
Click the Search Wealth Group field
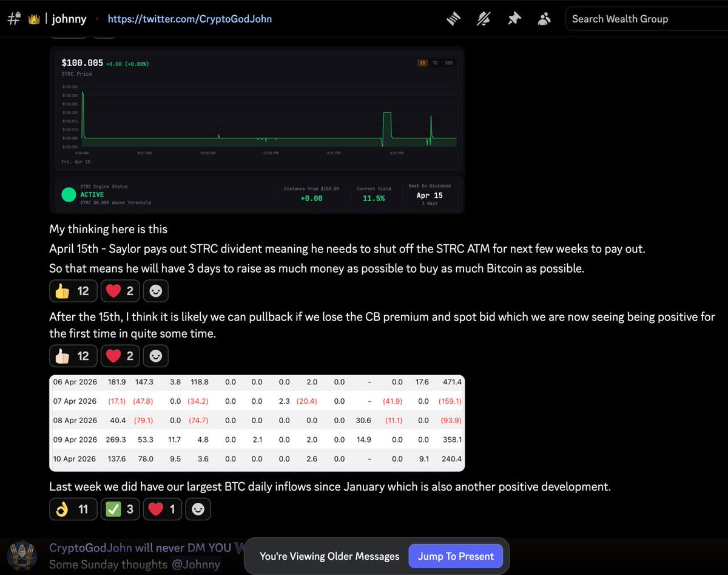[x=646, y=19]
